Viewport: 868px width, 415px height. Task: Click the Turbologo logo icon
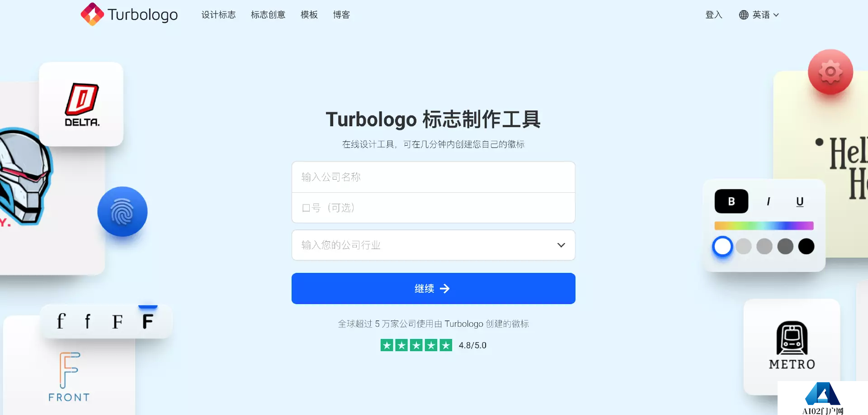coord(92,14)
